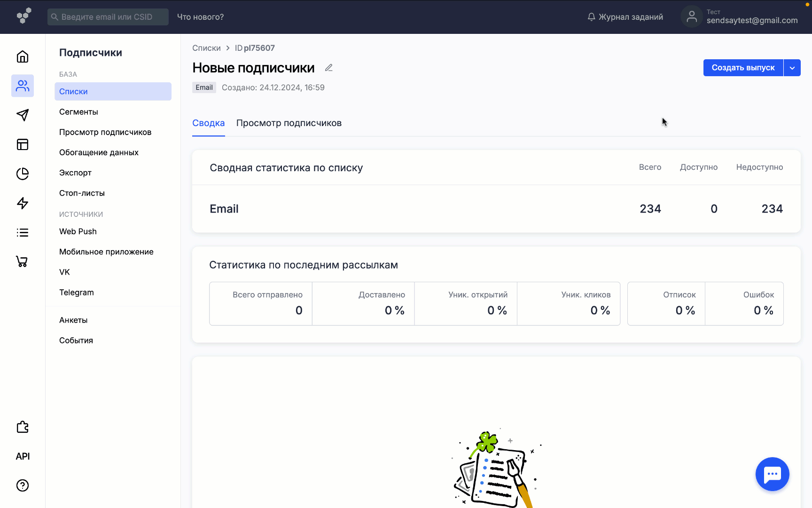Open the home dashboard icon in sidebar
This screenshot has height=508, width=812.
pos(23,57)
